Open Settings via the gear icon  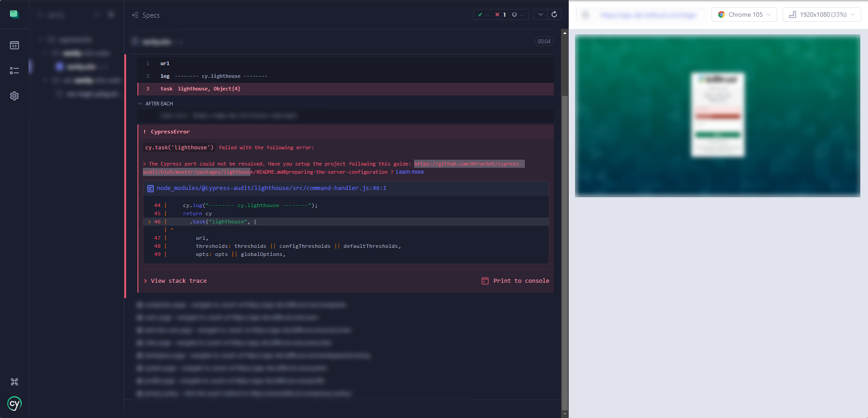14,96
